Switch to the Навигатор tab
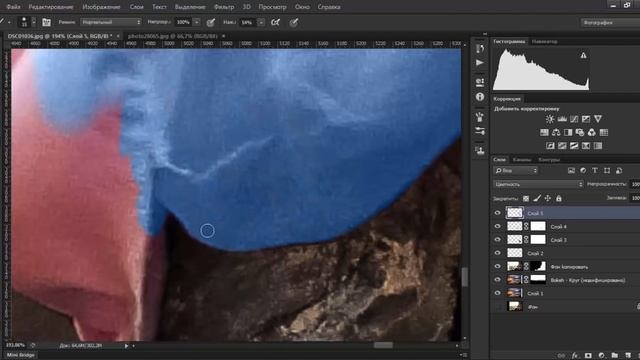Screen dimensions: 640x360 coord(544,41)
